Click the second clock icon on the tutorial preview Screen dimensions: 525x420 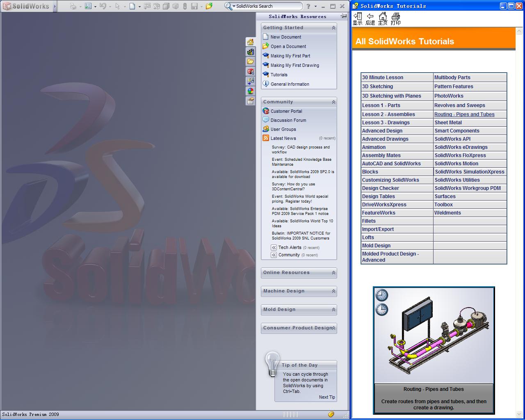tap(382, 309)
